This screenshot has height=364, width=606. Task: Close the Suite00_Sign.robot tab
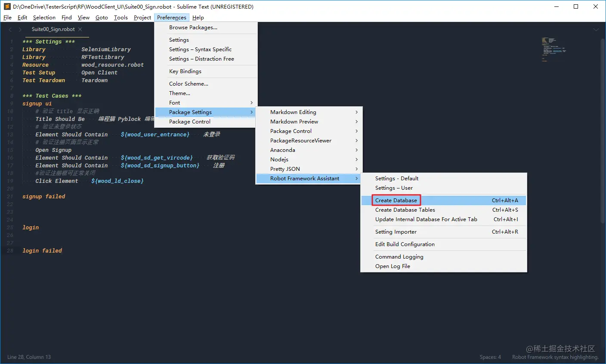tap(80, 29)
